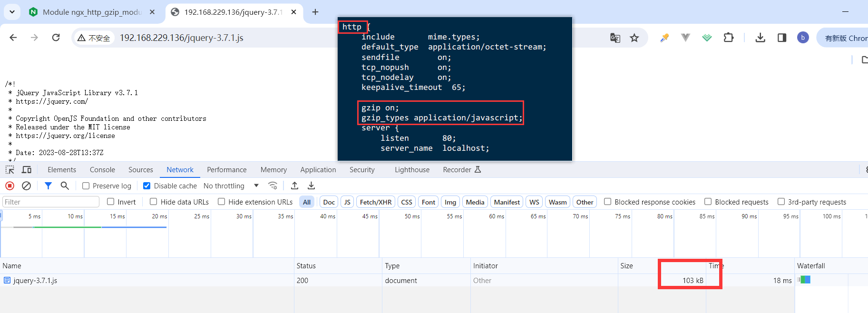Open the Chrome tab search chevron

[x=12, y=12]
